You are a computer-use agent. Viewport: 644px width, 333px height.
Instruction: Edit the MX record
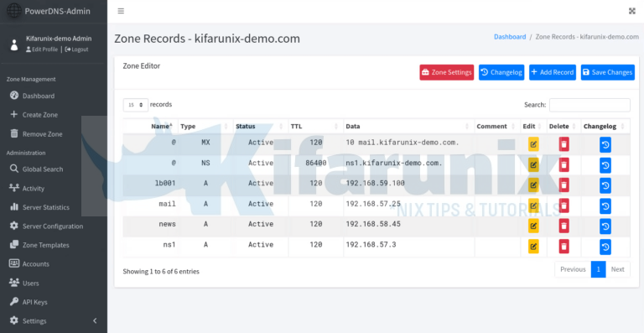tap(533, 144)
